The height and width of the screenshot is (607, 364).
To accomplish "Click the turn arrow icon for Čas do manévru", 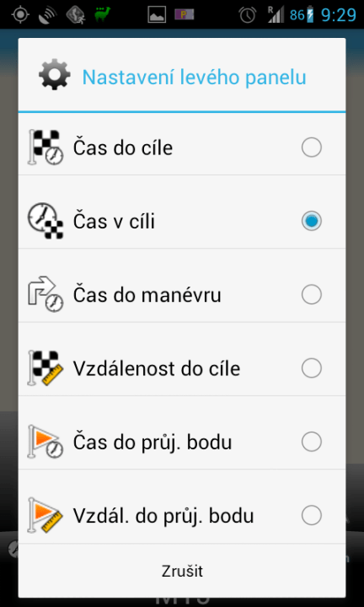I will (45, 294).
